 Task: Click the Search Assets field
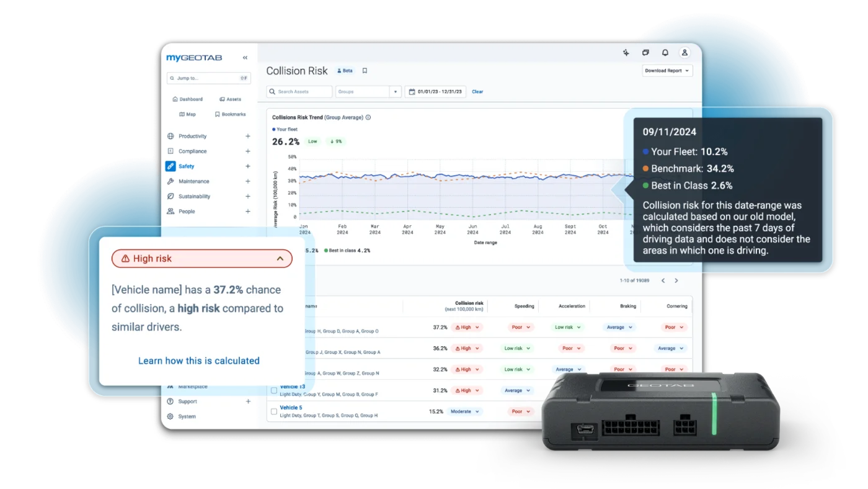pyautogui.click(x=299, y=91)
